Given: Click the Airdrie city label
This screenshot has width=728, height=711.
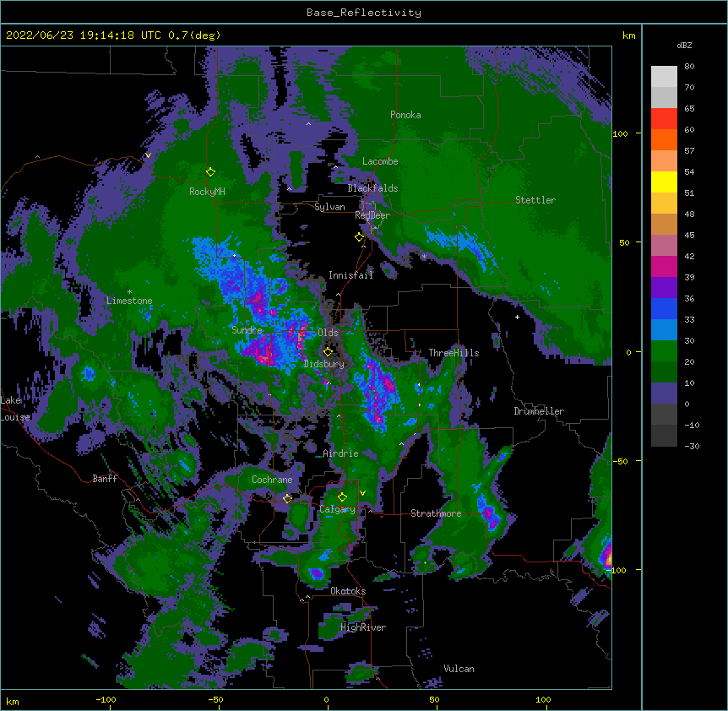Looking at the screenshot, I should pyautogui.click(x=340, y=453).
